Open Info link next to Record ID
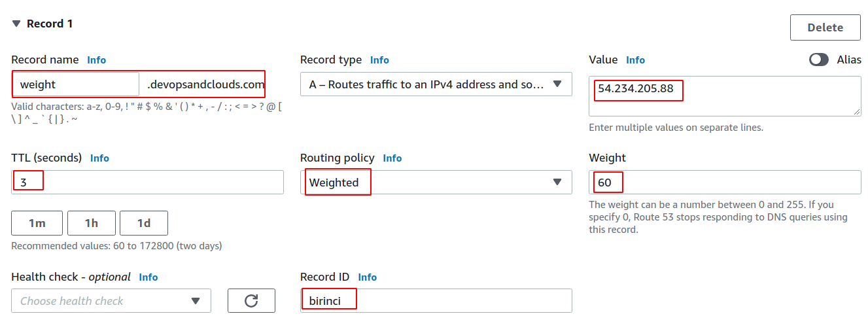The image size is (868, 316). (x=368, y=277)
